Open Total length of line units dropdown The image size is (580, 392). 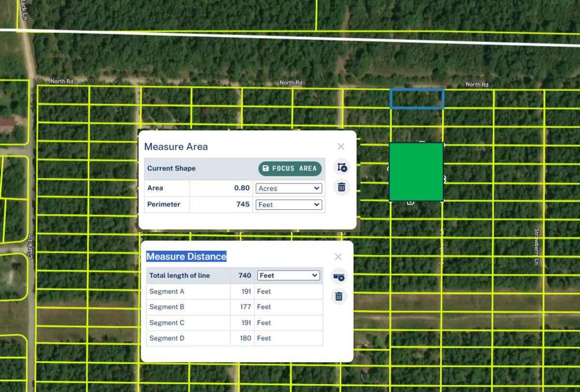(289, 275)
